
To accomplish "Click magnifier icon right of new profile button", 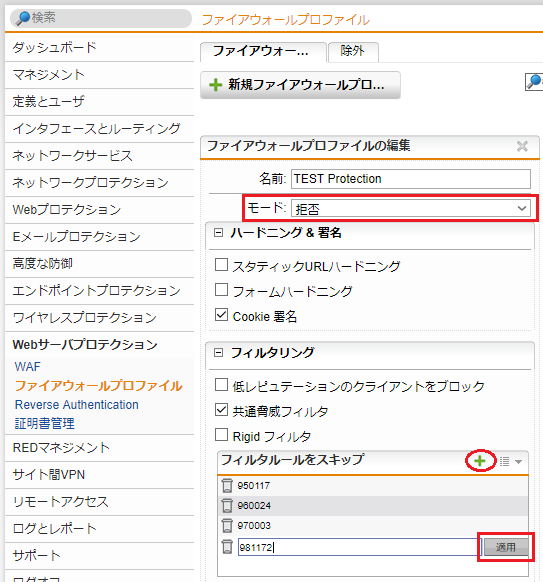I will 534,82.
